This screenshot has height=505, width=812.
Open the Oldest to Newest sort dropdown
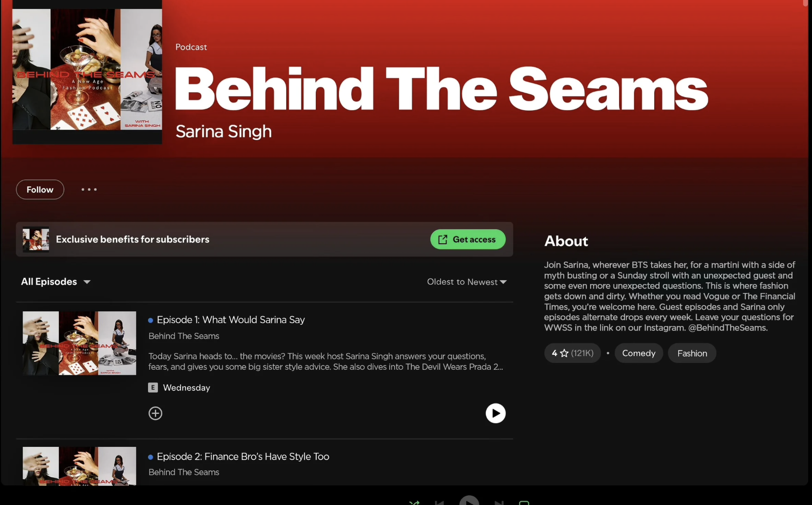pyautogui.click(x=467, y=282)
